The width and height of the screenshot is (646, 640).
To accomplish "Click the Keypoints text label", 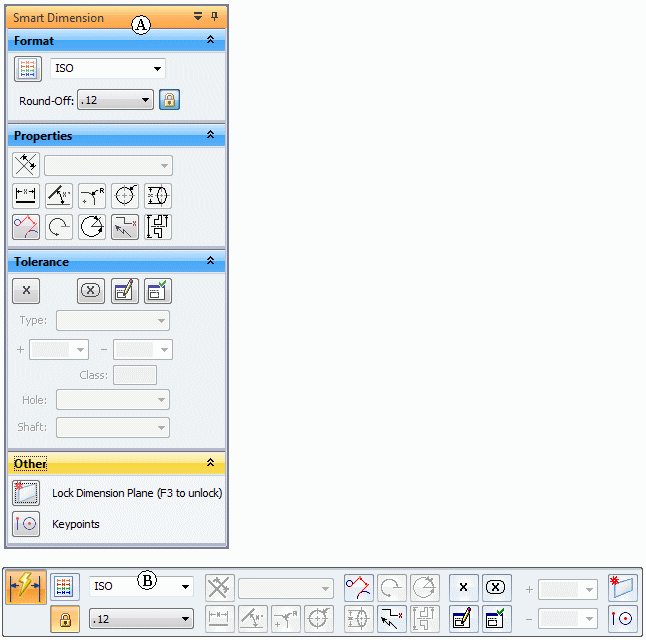I will 76,524.
